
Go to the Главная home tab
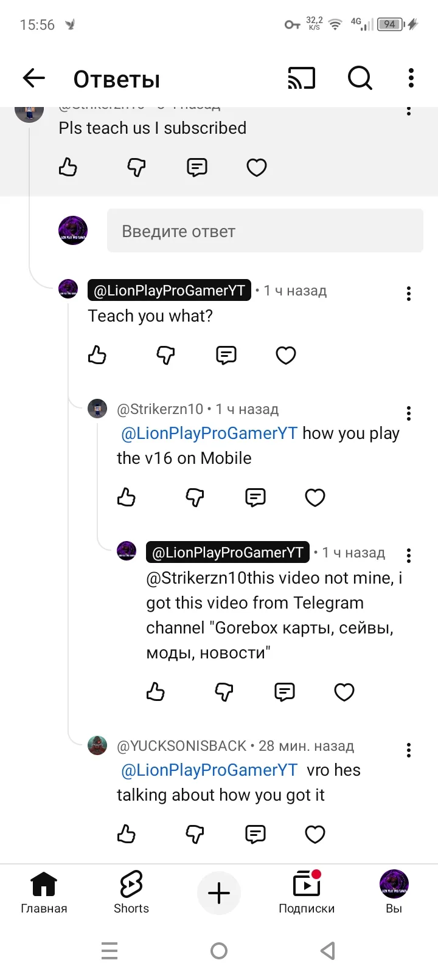(x=44, y=892)
